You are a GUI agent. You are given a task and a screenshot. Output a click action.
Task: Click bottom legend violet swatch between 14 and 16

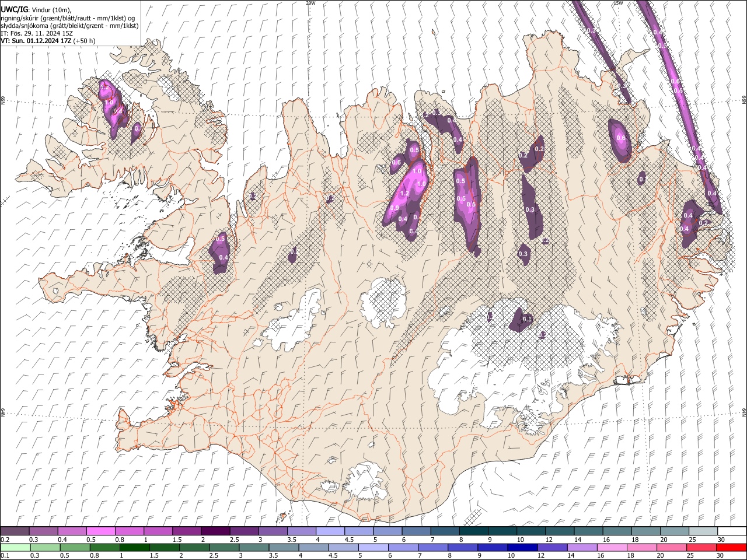[x=581, y=547]
